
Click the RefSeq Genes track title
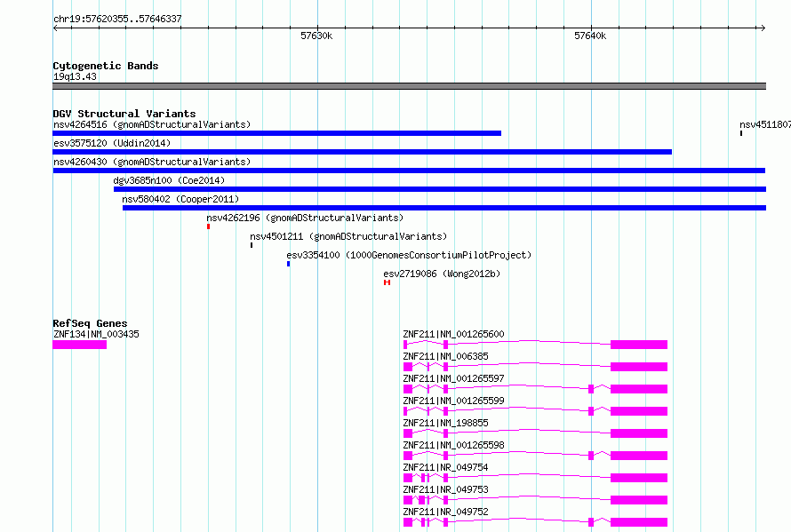[x=90, y=323]
